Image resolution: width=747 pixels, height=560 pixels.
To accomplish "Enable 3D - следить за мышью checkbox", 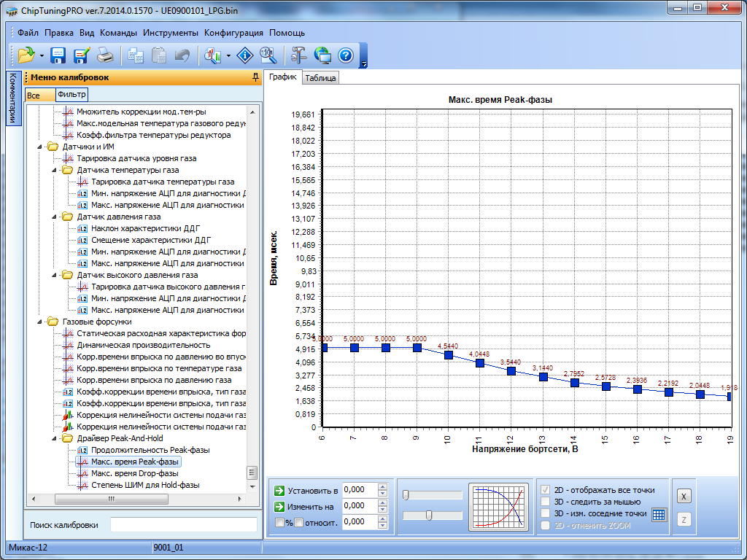I will pos(545,502).
